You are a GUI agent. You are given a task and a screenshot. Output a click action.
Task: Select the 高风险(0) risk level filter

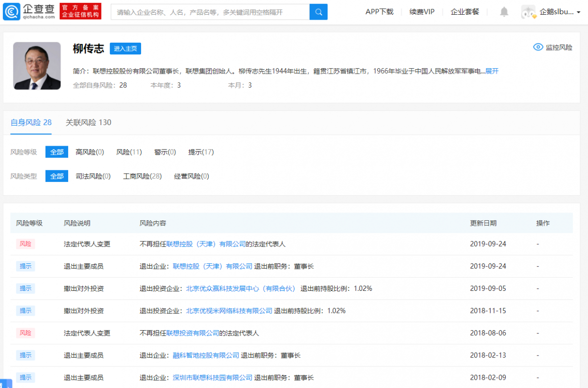tap(90, 152)
